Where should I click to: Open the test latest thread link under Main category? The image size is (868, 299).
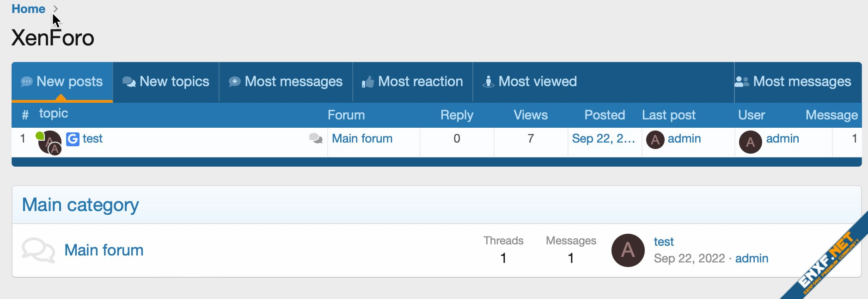[x=663, y=242]
